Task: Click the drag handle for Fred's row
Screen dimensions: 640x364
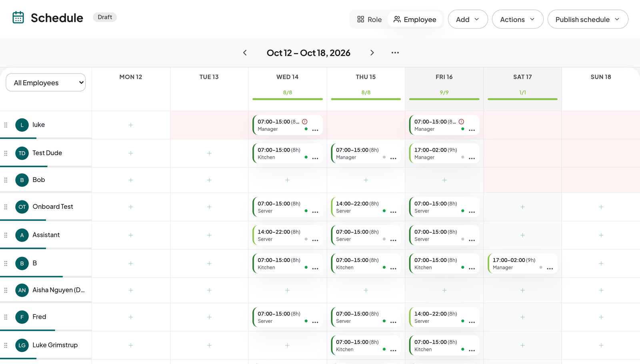Action: pos(6,317)
